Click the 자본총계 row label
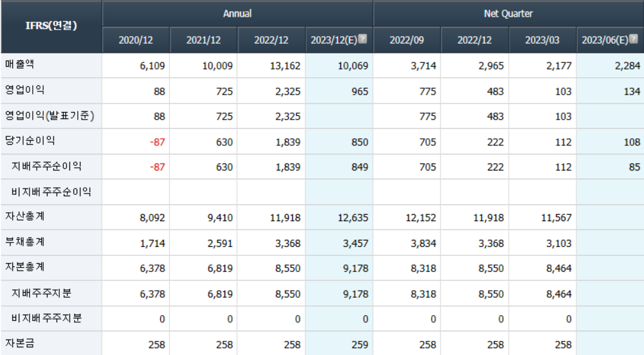644x355 pixels. tap(24, 267)
